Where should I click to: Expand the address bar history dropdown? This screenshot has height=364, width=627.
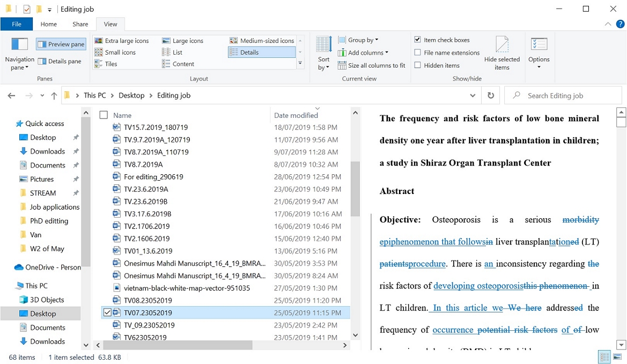point(473,95)
